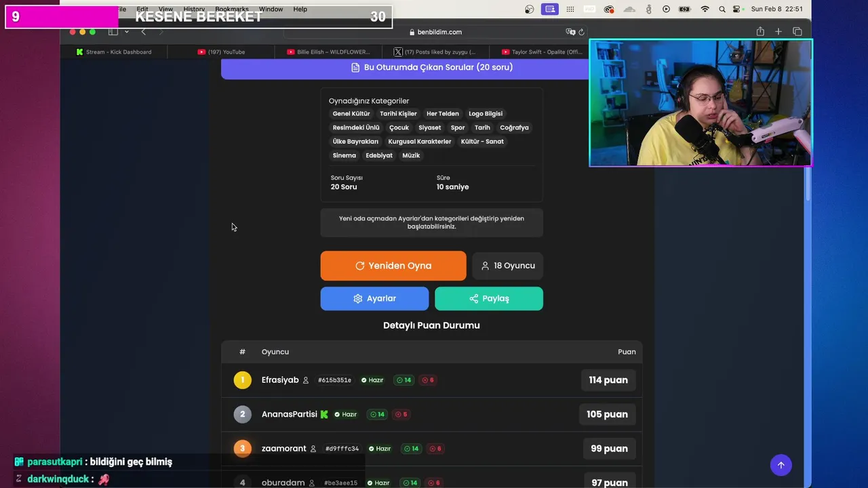868x488 pixels.
Task: Click the 114 puan score badge
Action: 608,380
